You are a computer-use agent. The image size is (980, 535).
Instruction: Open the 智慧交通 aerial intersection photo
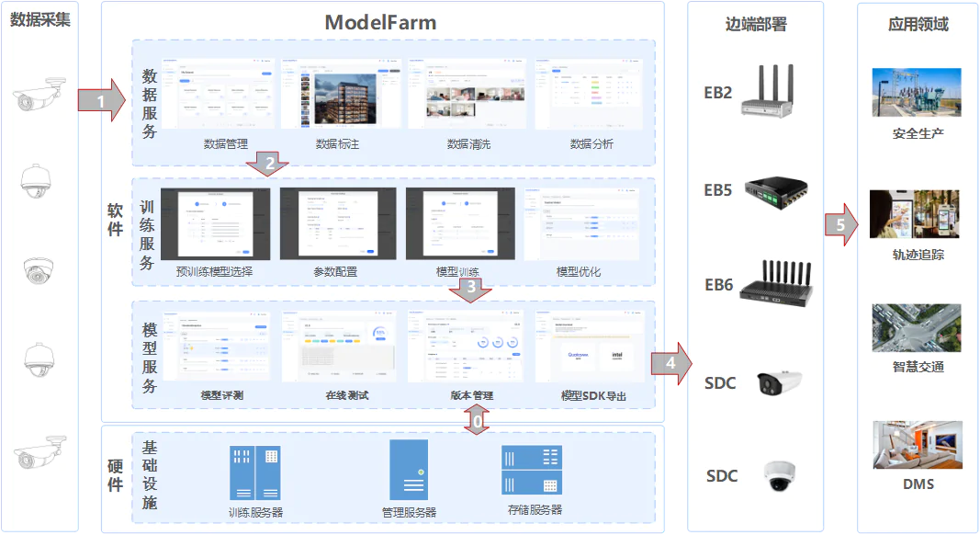coord(917,328)
